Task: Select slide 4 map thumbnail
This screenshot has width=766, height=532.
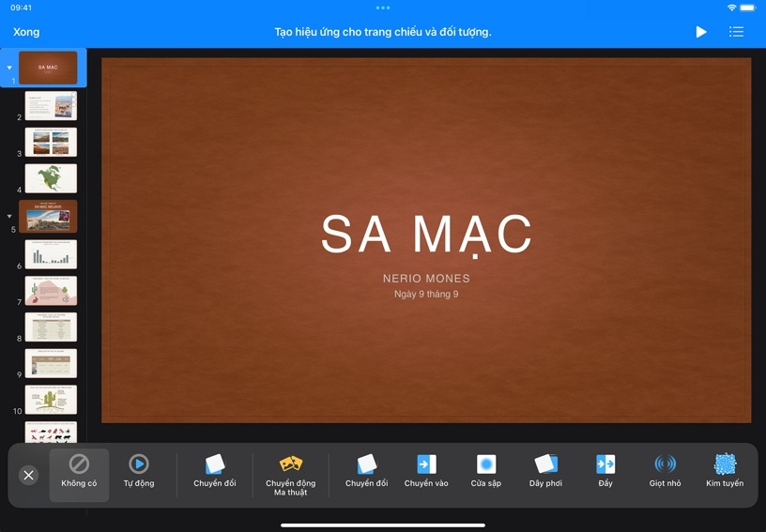Action: [51, 178]
